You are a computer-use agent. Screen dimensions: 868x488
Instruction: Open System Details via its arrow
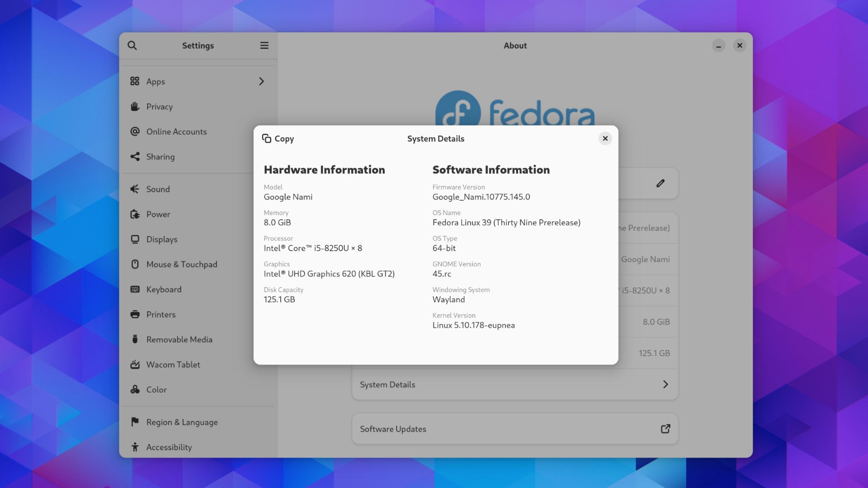pyautogui.click(x=665, y=384)
